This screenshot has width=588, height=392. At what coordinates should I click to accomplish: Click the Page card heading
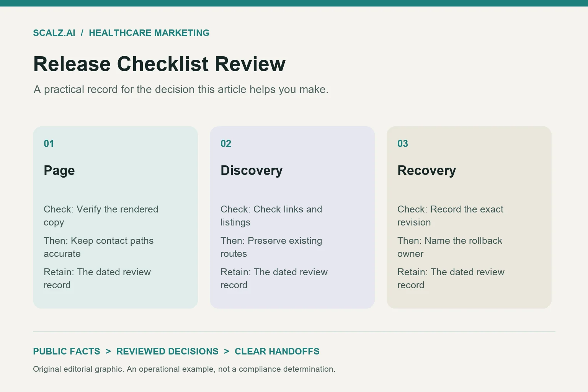click(59, 171)
